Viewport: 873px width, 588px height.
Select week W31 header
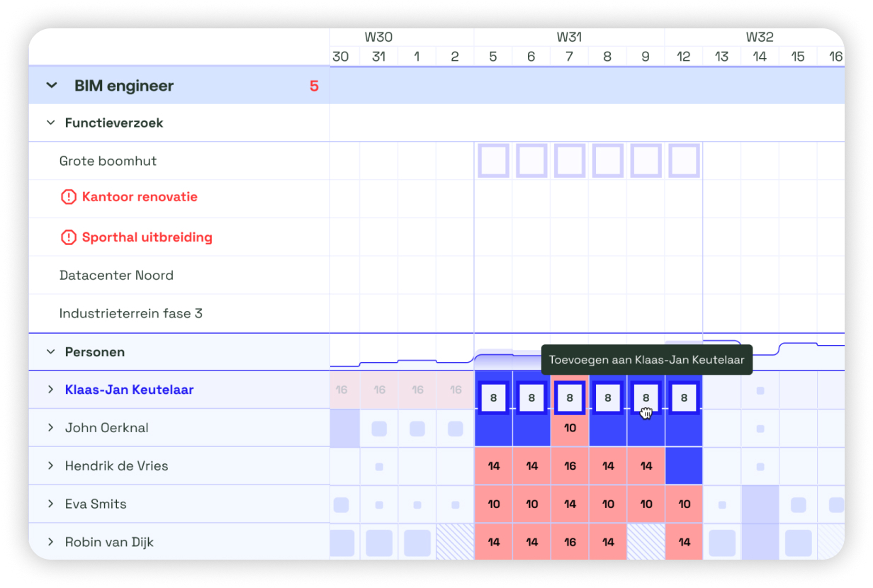570,37
